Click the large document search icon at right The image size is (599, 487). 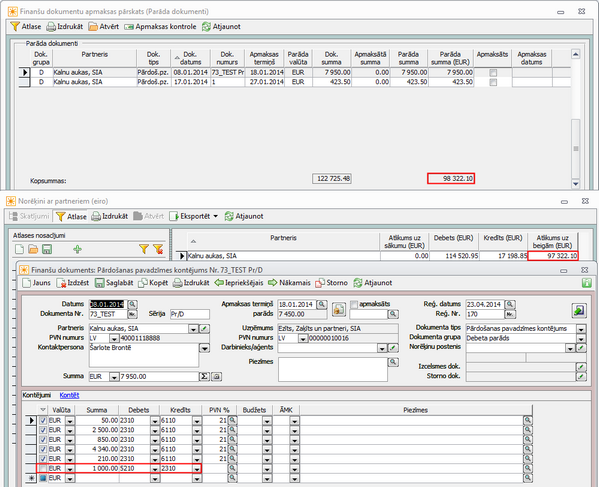[579, 310]
